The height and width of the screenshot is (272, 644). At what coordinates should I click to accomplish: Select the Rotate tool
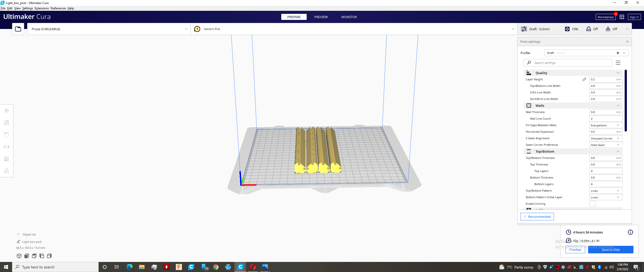pyautogui.click(x=6, y=134)
